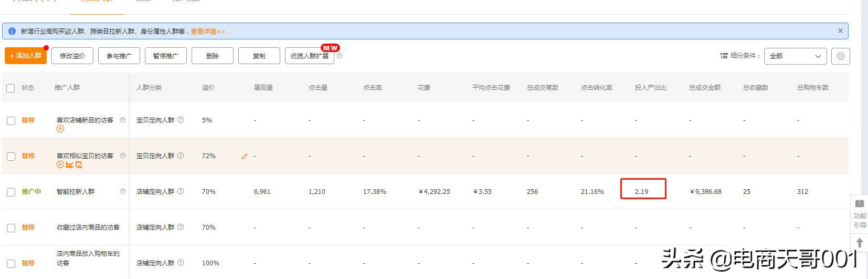Tick the 店内商品放入购物车的访客 checkbox
868x279 pixels.
pyautogui.click(x=10, y=264)
